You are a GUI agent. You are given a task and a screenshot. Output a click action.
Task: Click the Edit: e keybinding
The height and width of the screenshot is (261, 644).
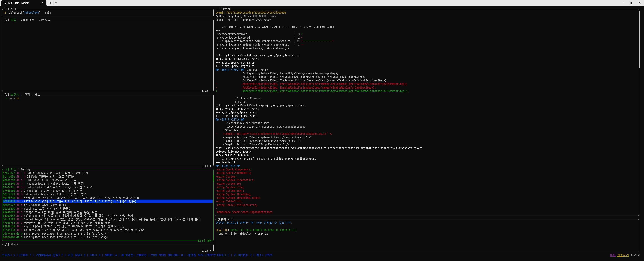click(x=95, y=255)
